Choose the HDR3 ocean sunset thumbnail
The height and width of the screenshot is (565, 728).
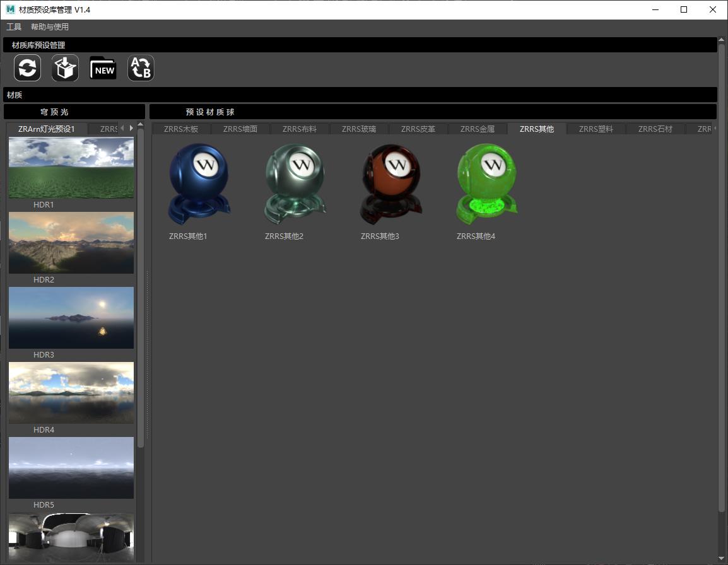point(71,318)
